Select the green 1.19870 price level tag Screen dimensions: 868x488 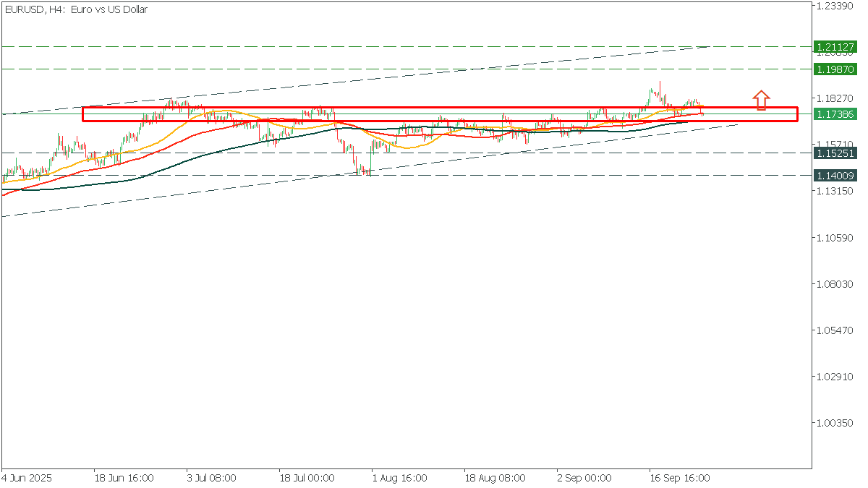point(835,69)
